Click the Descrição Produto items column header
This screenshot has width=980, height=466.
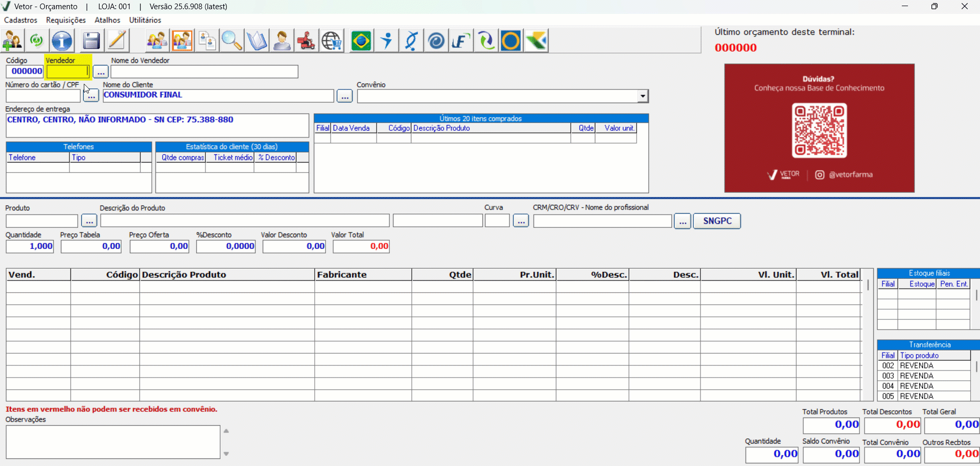(x=227, y=275)
